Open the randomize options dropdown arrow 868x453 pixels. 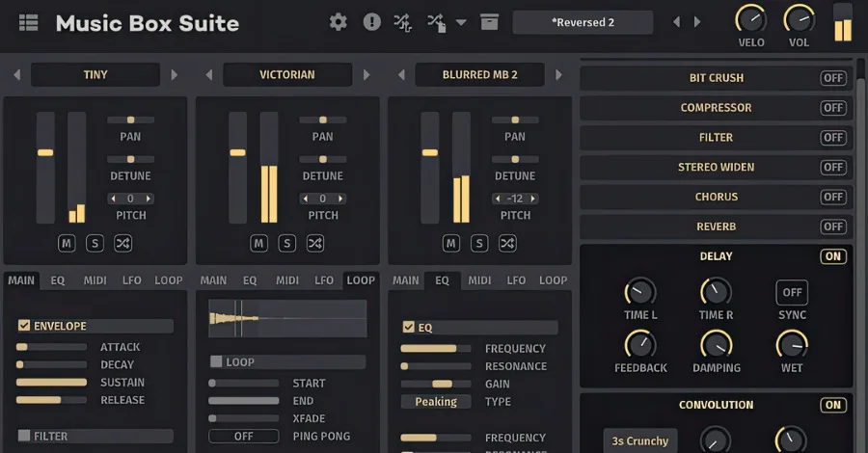(461, 23)
